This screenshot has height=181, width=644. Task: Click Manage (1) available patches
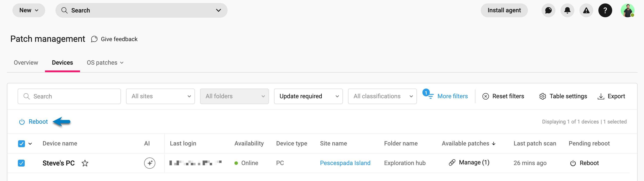(x=469, y=162)
